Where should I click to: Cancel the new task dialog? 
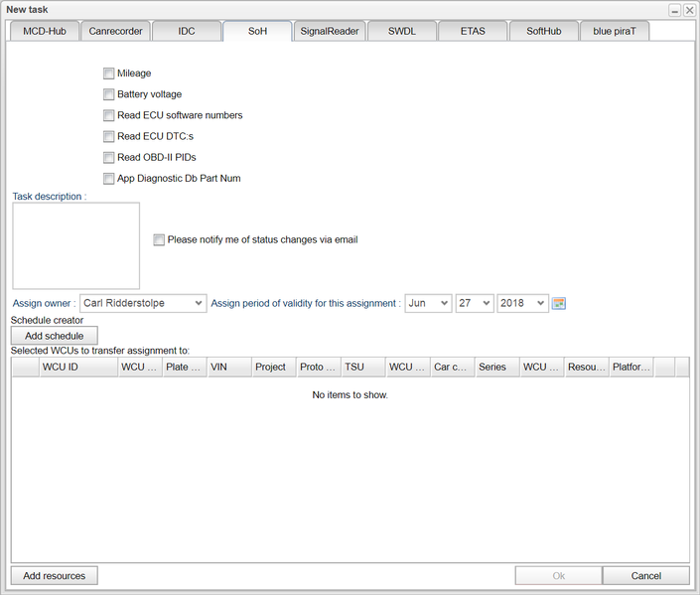point(645,575)
